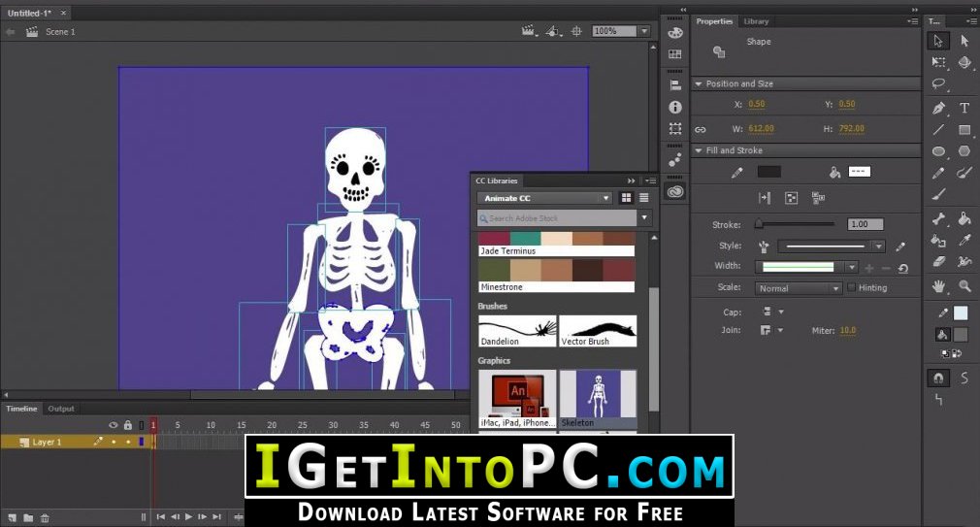980x527 pixels.
Task: Select the Paint Brush tool
Action: [964, 173]
